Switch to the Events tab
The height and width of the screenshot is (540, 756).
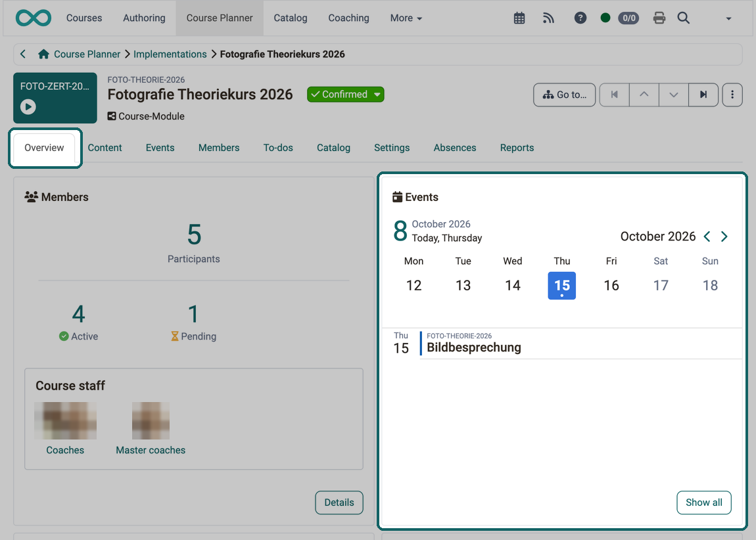tap(160, 148)
